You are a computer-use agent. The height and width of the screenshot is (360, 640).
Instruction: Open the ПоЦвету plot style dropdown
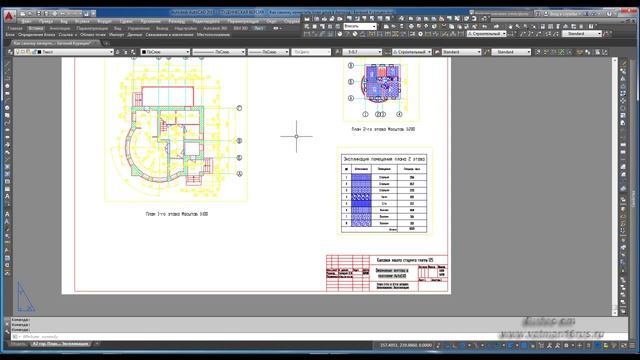311,52
